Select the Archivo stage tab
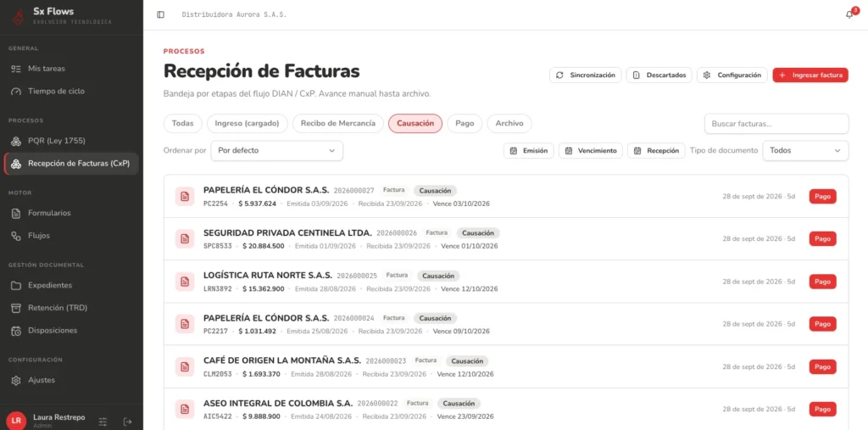 pos(509,123)
